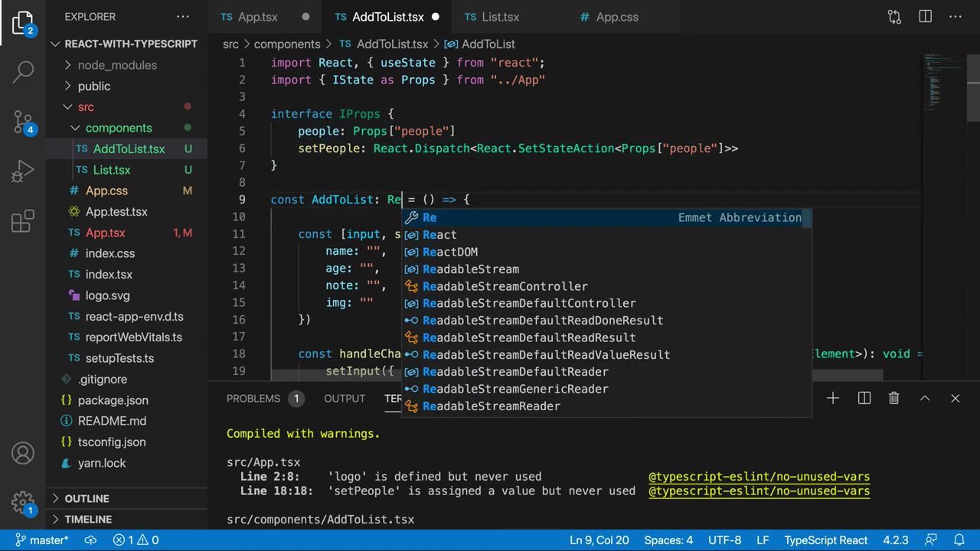The width and height of the screenshot is (980, 551).
Task: Open the PROBLEMS panel tab
Action: pyautogui.click(x=253, y=398)
